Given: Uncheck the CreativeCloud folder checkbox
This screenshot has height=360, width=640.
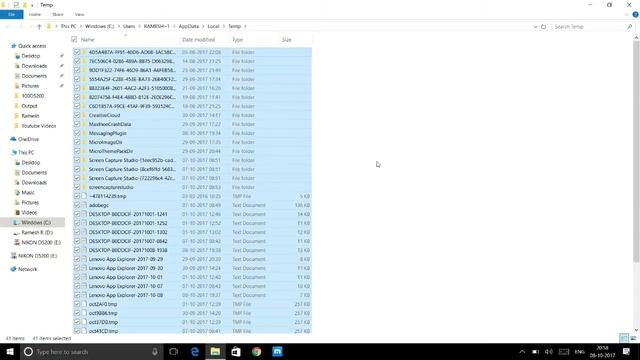Looking at the screenshot, I should coord(77,115).
